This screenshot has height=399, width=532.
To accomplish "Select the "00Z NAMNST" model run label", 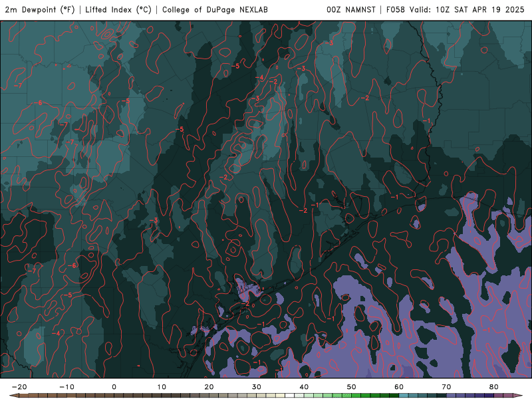I will coord(351,9).
